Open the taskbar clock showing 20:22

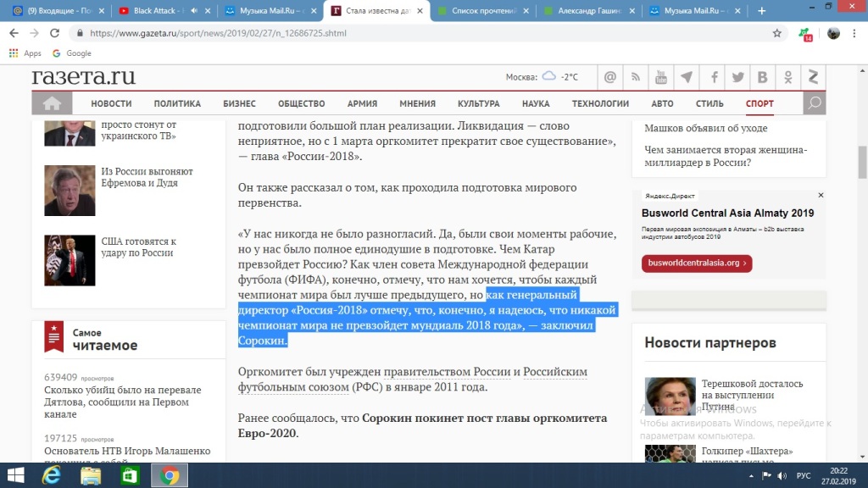point(838,476)
